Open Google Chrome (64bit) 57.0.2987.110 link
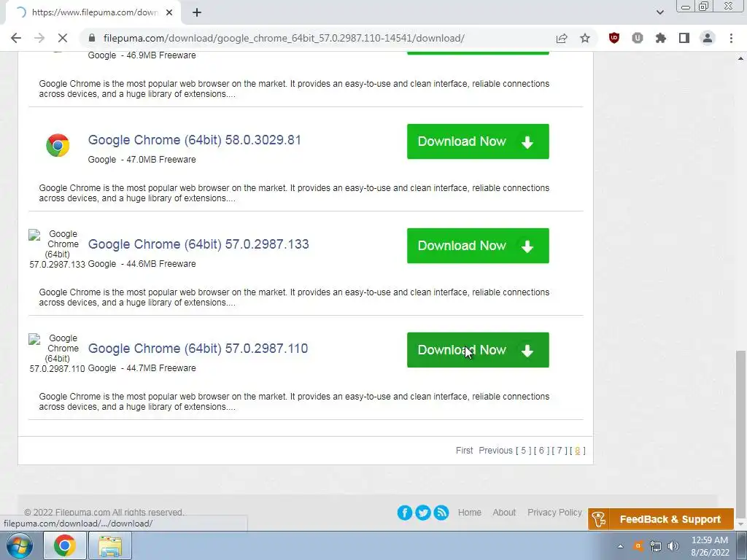The image size is (747, 560). coord(198,349)
